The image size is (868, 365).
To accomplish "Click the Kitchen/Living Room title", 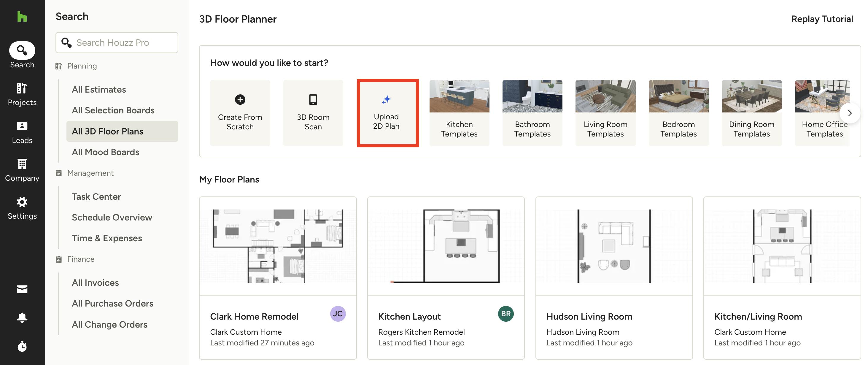I will click(x=758, y=316).
